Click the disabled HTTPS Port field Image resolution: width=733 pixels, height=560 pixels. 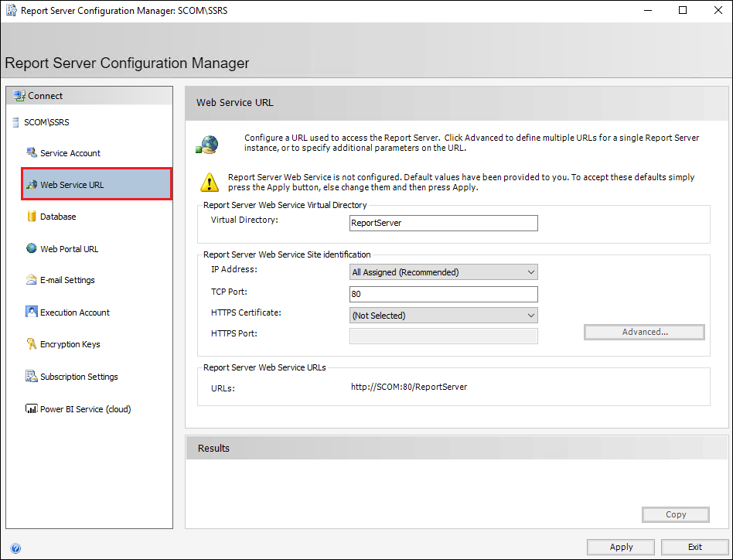click(444, 336)
